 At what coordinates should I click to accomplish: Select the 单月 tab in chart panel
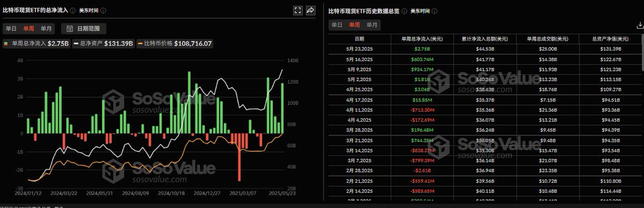click(x=47, y=28)
